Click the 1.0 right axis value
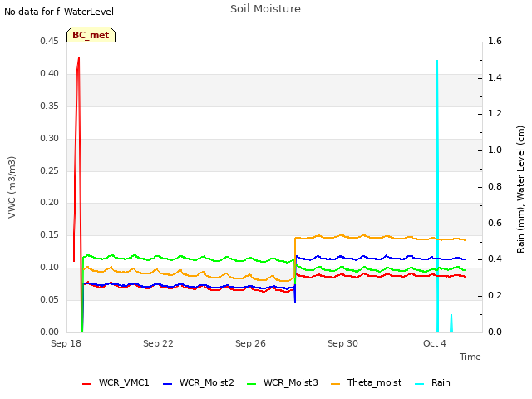The height and width of the screenshot is (399, 532). pyautogui.click(x=495, y=150)
